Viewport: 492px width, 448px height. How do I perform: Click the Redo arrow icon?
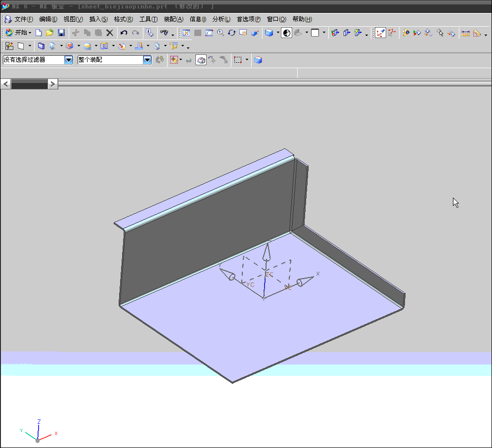pyautogui.click(x=135, y=33)
